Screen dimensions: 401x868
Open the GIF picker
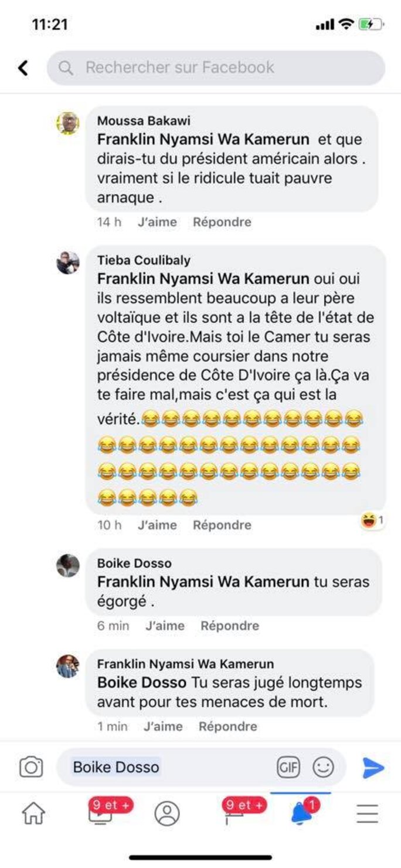click(288, 767)
